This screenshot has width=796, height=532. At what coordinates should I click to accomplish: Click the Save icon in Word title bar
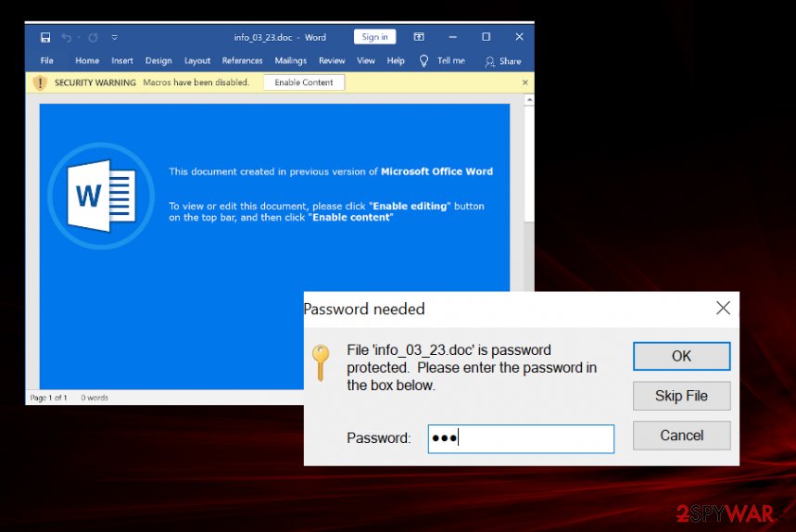(45, 38)
